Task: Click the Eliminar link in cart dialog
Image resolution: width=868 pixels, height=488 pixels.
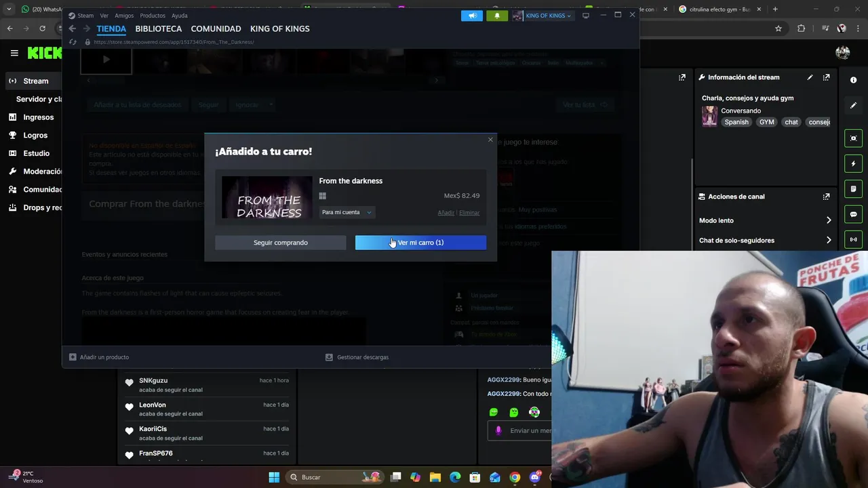Action: [469, 213]
